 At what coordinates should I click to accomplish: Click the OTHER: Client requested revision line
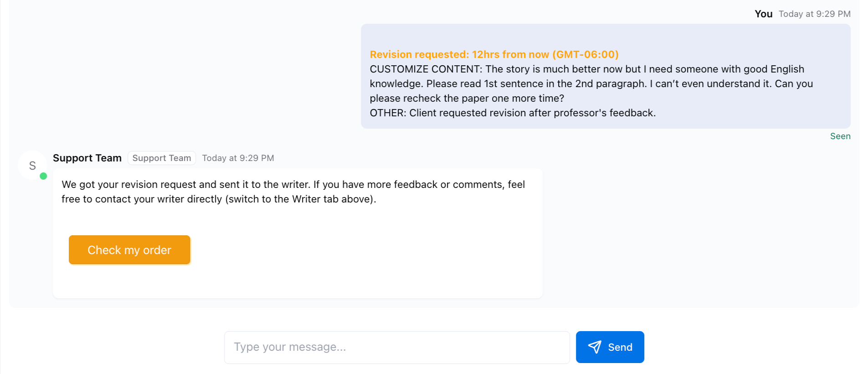pos(512,113)
